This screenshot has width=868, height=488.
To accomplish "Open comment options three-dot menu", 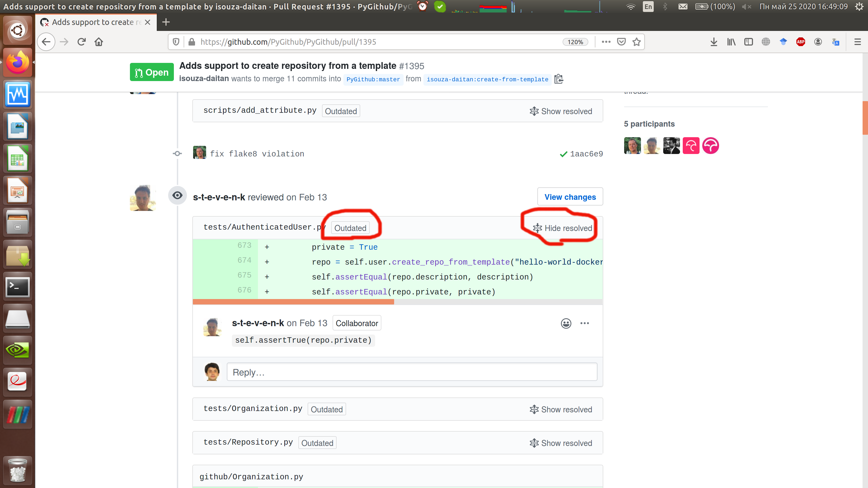I will 585,323.
